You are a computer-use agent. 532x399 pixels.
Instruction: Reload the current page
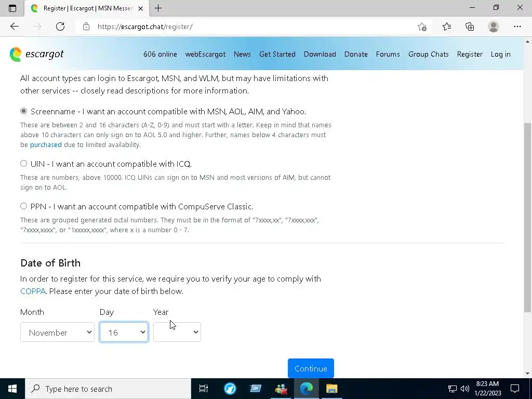(x=60, y=26)
